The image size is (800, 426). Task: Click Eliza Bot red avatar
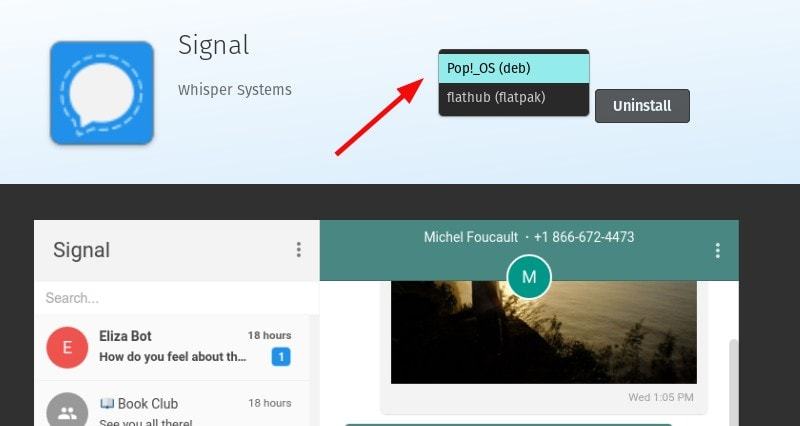(67, 347)
